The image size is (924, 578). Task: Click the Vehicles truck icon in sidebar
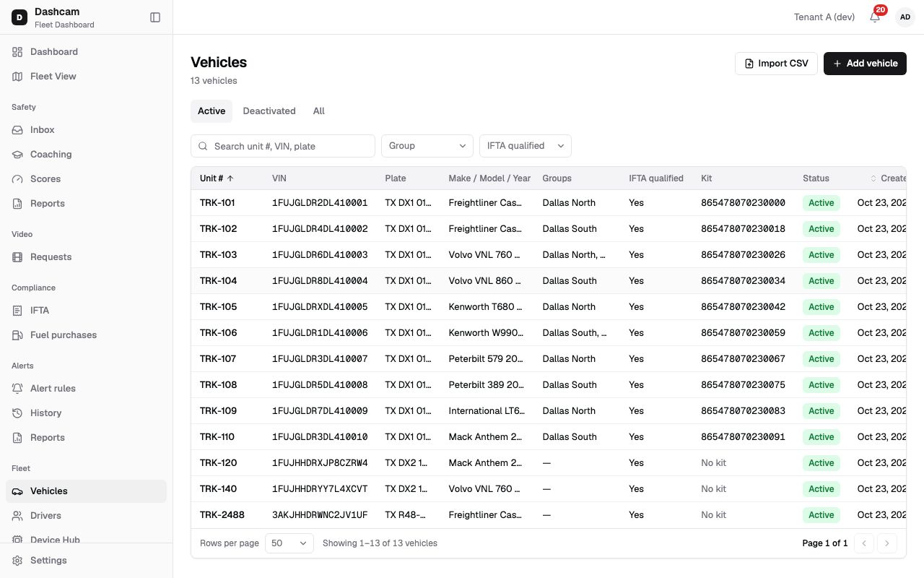pos(17,491)
